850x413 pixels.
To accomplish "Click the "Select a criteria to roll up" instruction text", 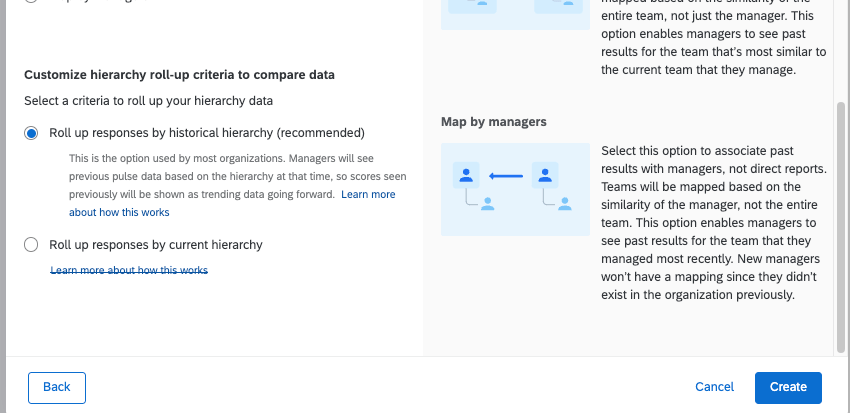I will click(x=148, y=101).
